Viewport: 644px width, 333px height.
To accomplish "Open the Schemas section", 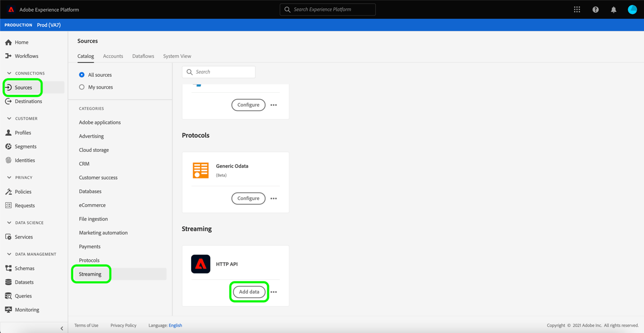I will 25,268.
